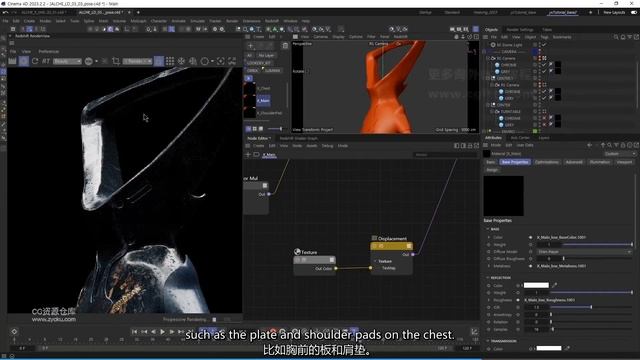Select the X_Main material thumbnail
640x360 pixels.
click(249, 100)
